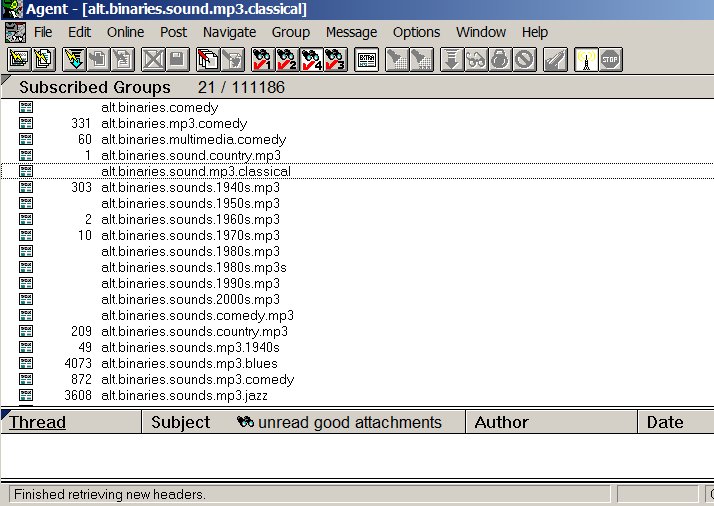The width and height of the screenshot is (714, 506).
Task: Click the red STOP toolbar icon
Action: coord(610,59)
